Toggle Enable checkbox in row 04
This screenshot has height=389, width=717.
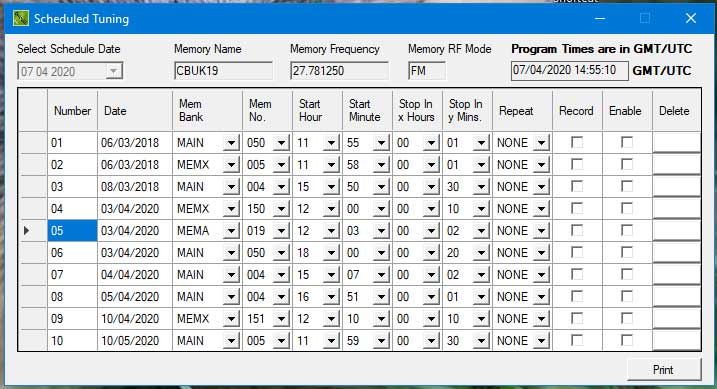[x=627, y=208]
